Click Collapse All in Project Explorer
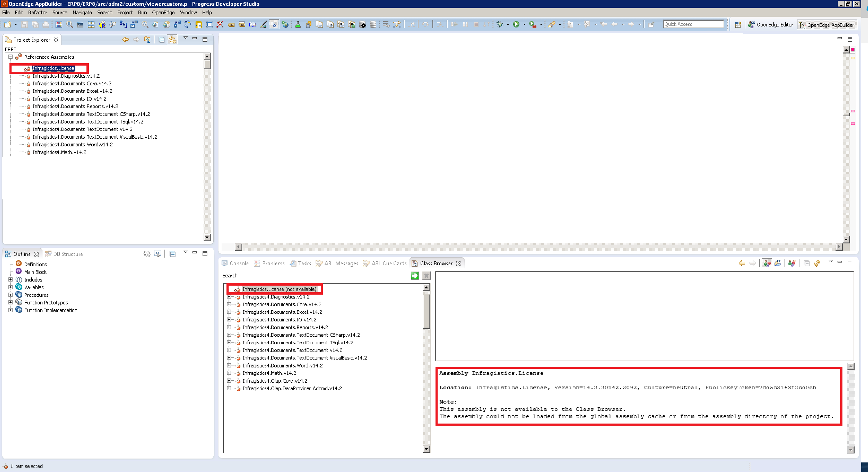 pos(162,40)
